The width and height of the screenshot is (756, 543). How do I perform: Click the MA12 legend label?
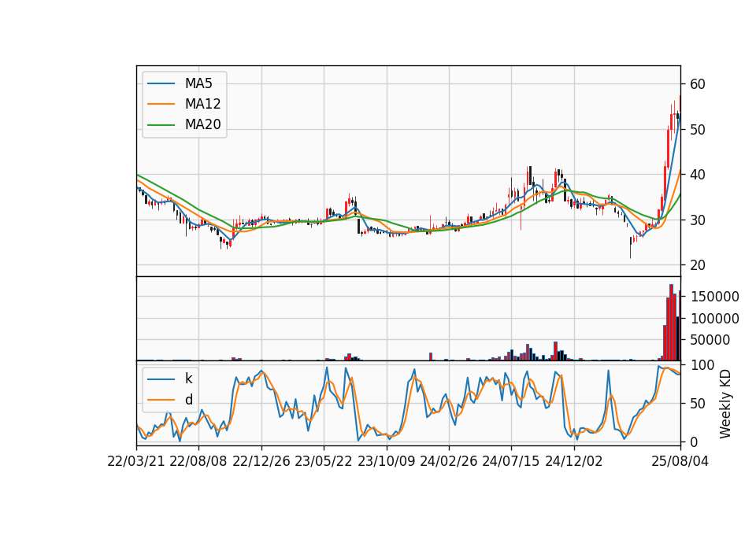tap(202, 104)
